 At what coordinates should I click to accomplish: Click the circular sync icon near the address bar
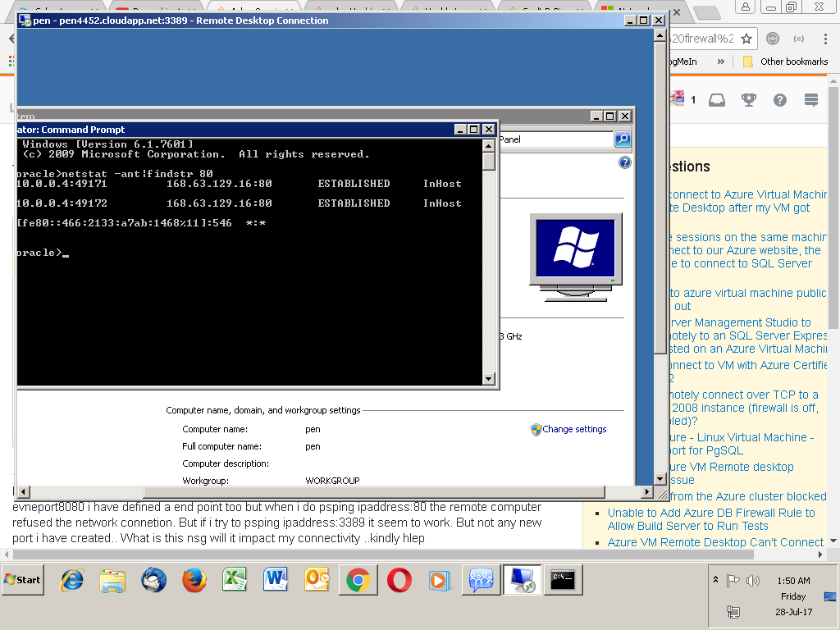coord(771,39)
